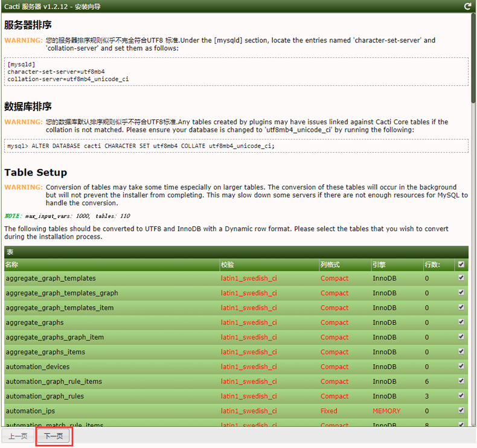Uncheck aggregate_graph_templates_graph row checkbox
The image size is (477, 448).
point(461,292)
